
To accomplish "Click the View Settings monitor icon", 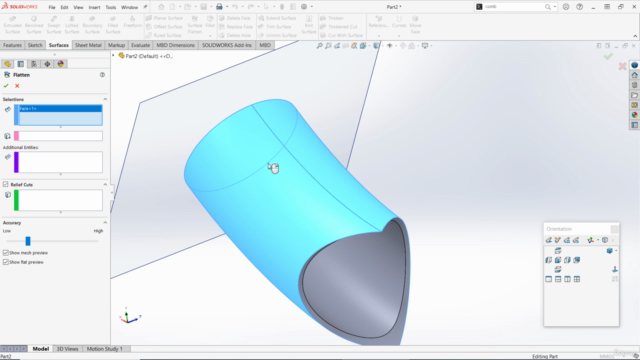I will [425, 46].
